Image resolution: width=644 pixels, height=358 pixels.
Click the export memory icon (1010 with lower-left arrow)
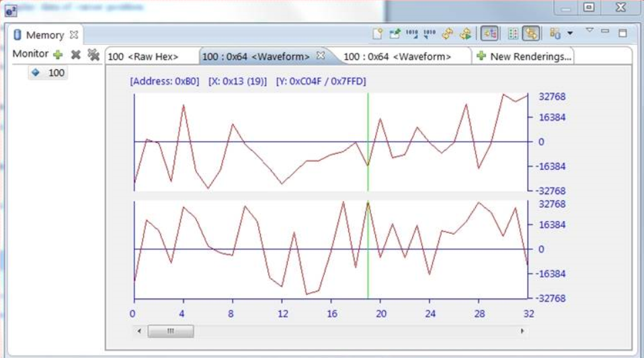point(430,34)
